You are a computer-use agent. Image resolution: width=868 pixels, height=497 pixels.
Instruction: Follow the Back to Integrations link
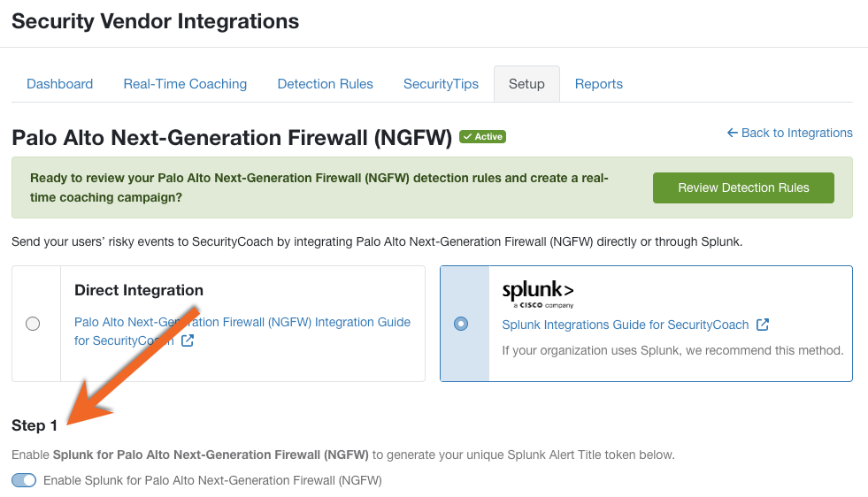tap(789, 133)
